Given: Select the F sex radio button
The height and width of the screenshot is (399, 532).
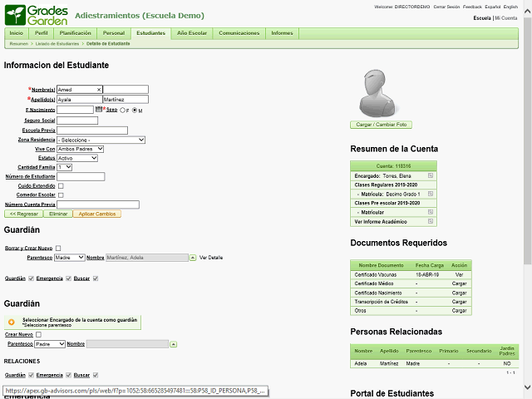Looking at the screenshot, I should pyautogui.click(x=124, y=110).
